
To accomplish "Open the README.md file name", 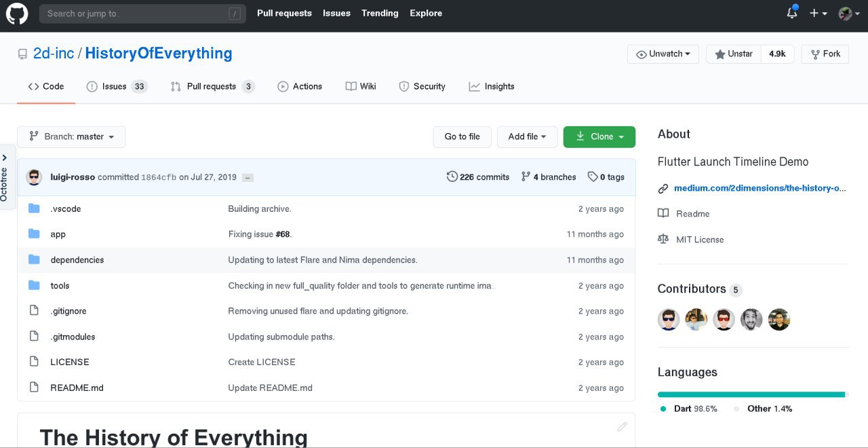I will (x=77, y=388).
